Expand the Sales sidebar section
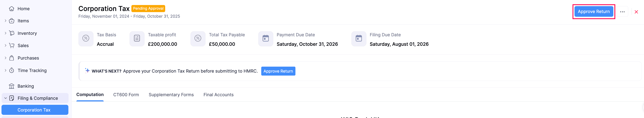The height and width of the screenshot is (118, 644). click(x=6, y=45)
